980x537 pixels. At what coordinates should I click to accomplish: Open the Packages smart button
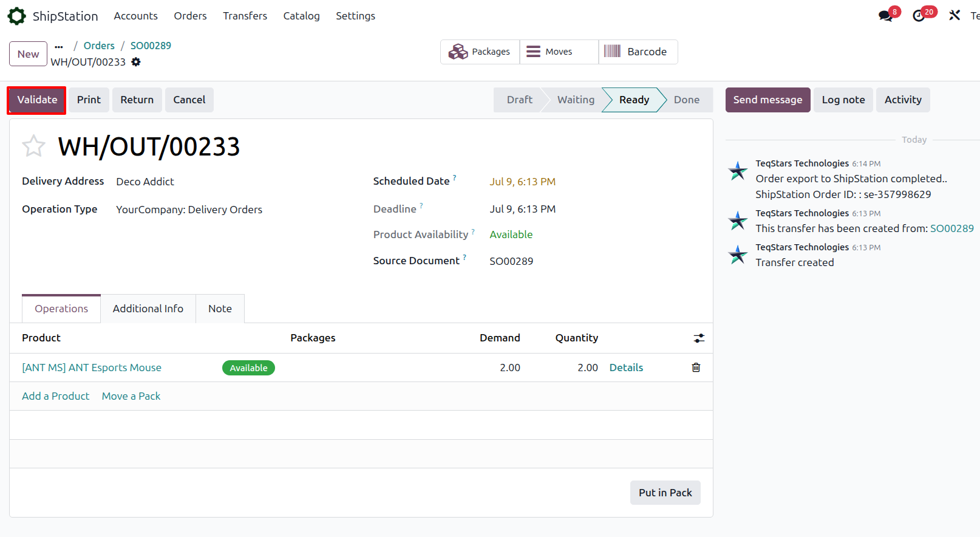tap(480, 52)
